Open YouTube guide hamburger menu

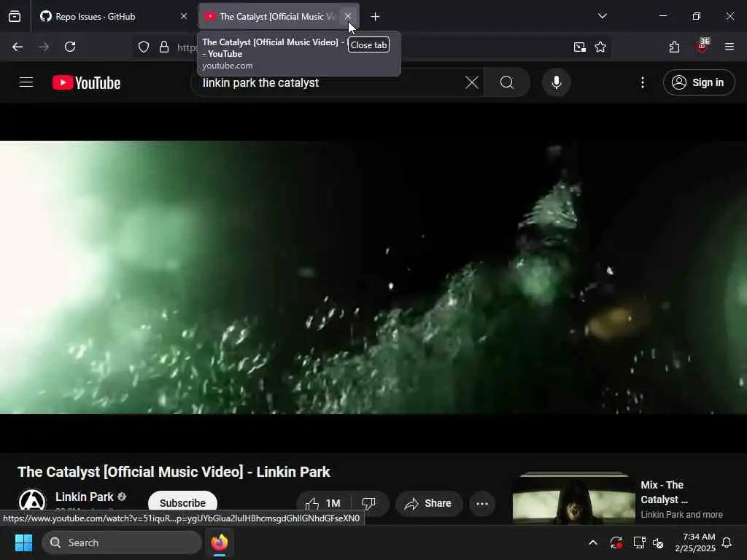coord(26,82)
